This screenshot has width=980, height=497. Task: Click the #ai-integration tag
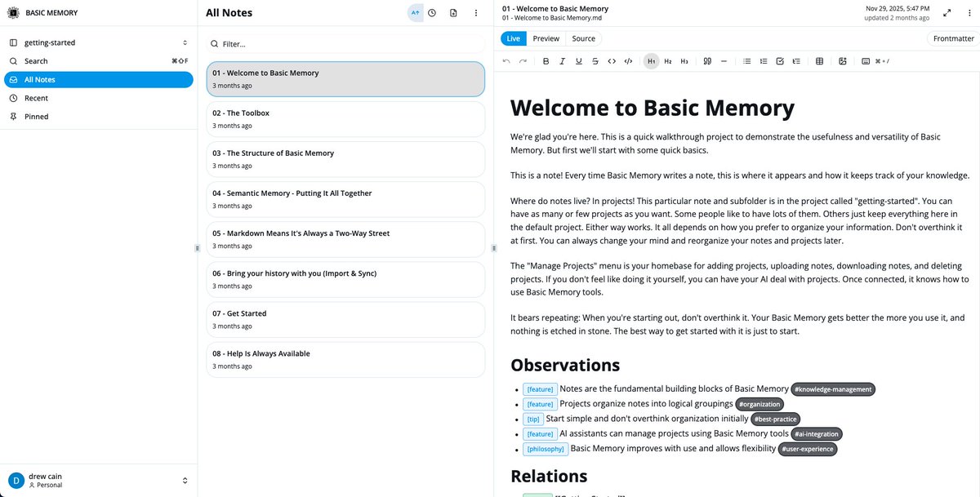(817, 434)
